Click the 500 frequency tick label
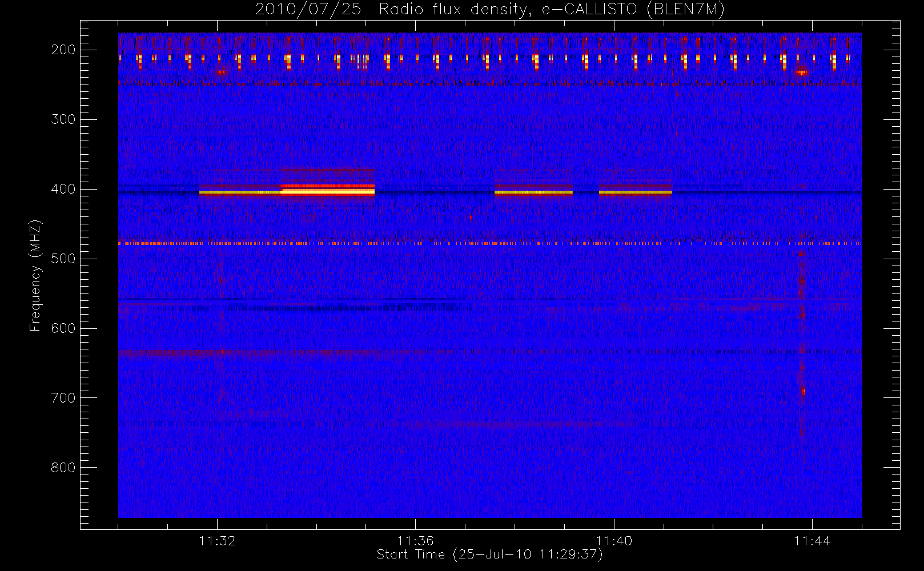924x571 pixels. pos(63,259)
